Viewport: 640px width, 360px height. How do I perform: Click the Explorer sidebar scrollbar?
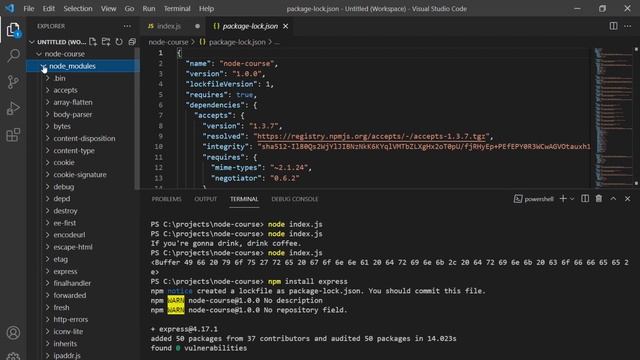(138, 118)
